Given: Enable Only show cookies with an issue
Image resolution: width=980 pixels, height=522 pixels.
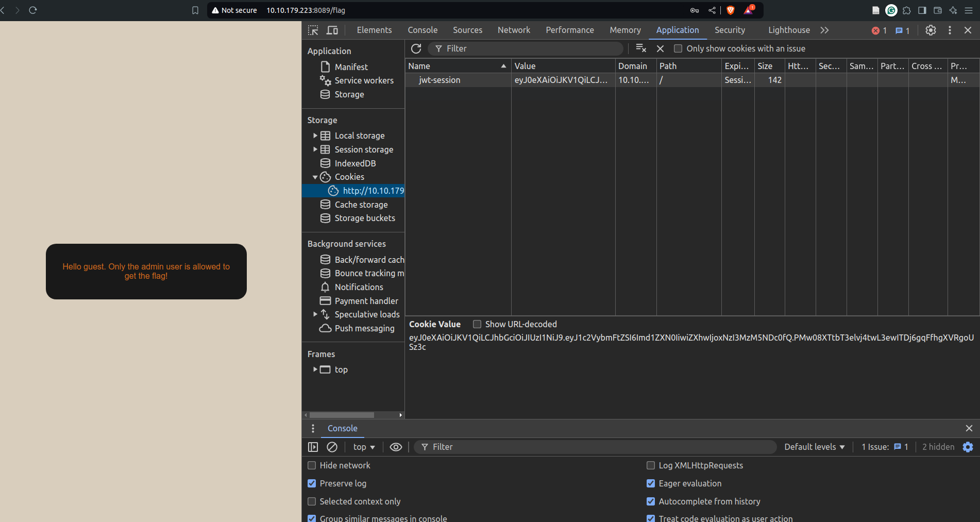Looking at the screenshot, I should click(x=678, y=48).
